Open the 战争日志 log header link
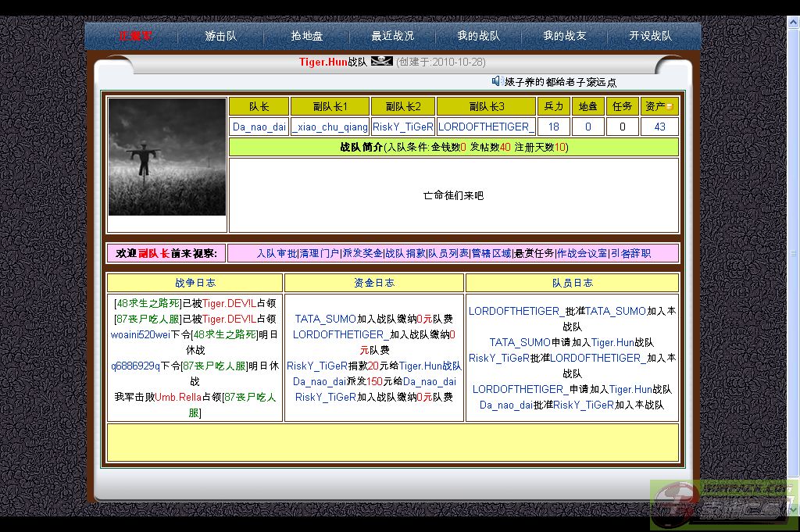This screenshot has width=800, height=532. (x=195, y=283)
